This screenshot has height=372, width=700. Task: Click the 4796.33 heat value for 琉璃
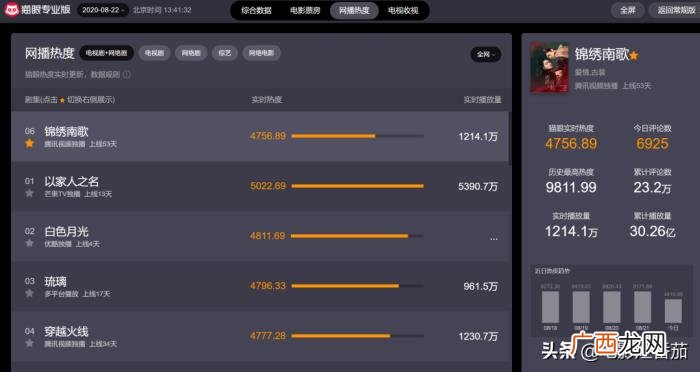click(x=267, y=286)
